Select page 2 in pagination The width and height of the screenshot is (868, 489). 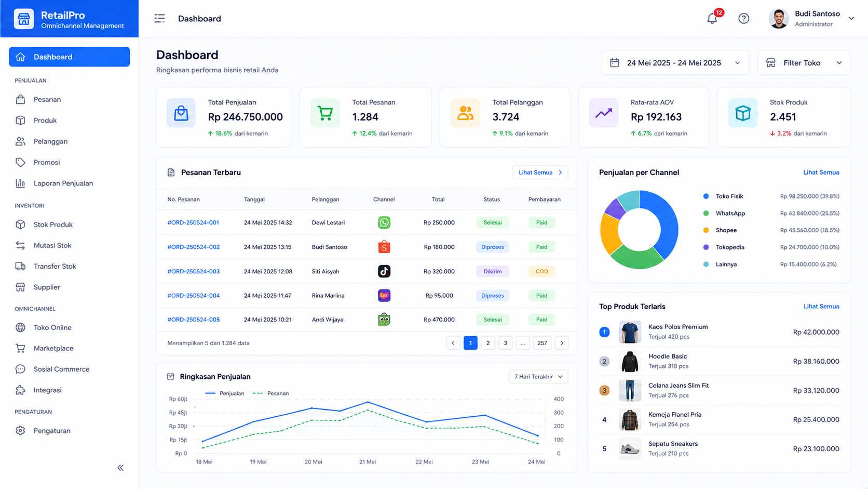tap(488, 343)
